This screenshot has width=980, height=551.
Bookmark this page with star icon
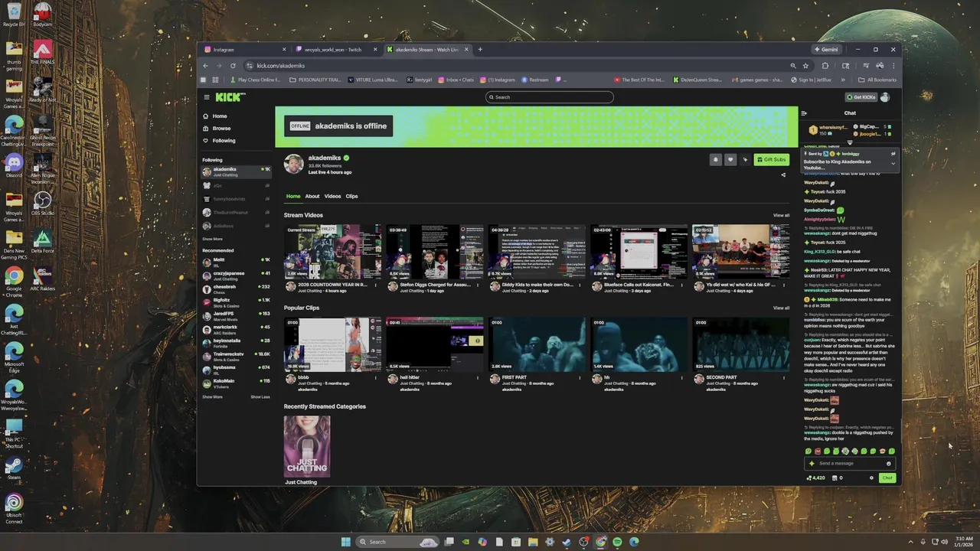tap(805, 66)
